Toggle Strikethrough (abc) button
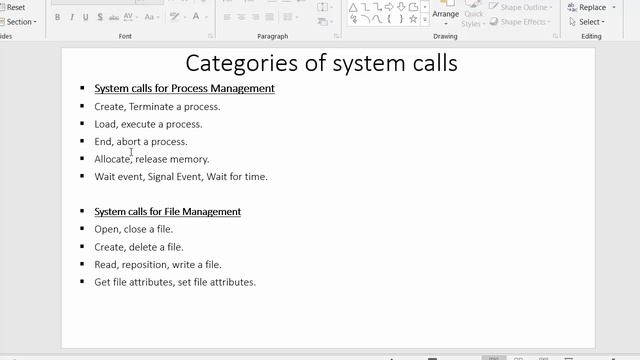 point(114,17)
